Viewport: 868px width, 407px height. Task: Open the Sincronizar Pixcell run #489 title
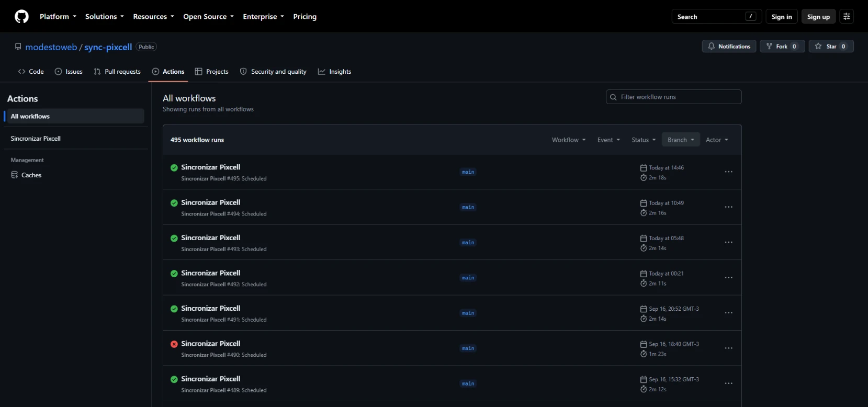(x=211, y=379)
